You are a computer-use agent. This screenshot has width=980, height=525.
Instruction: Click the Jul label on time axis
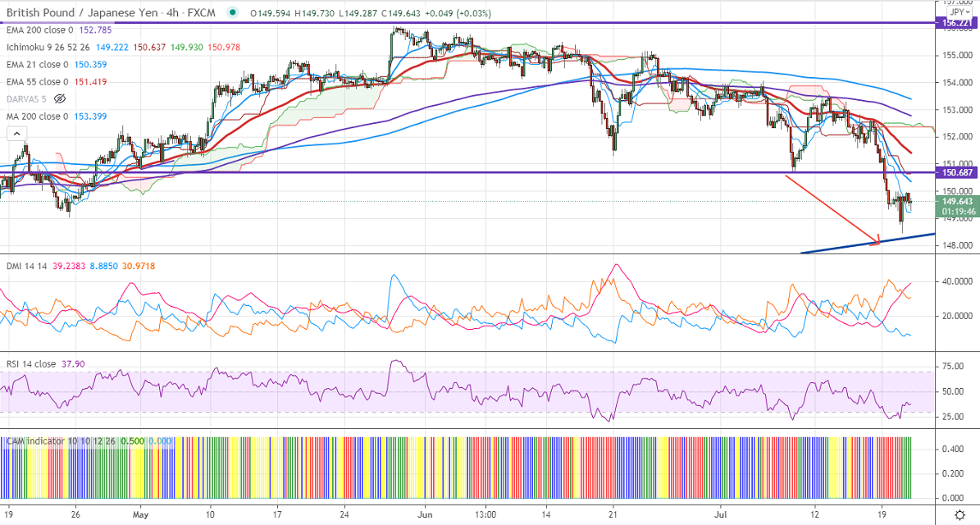[x=721, y=515]
